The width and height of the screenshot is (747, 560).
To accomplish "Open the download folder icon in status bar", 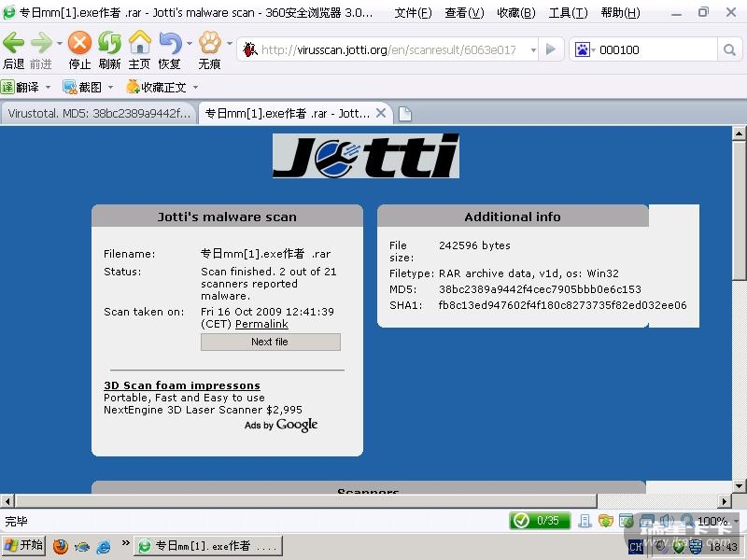I will pyautogui.click(x=605, y=521).
